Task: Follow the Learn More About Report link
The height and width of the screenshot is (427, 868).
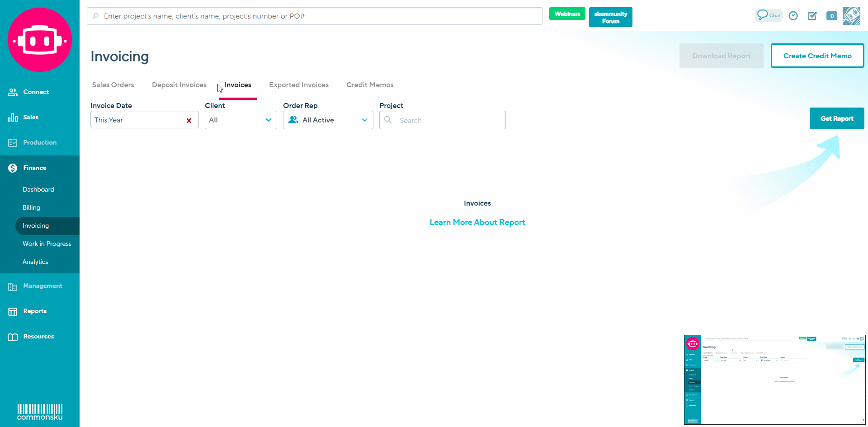Action: tap(477, 222)
